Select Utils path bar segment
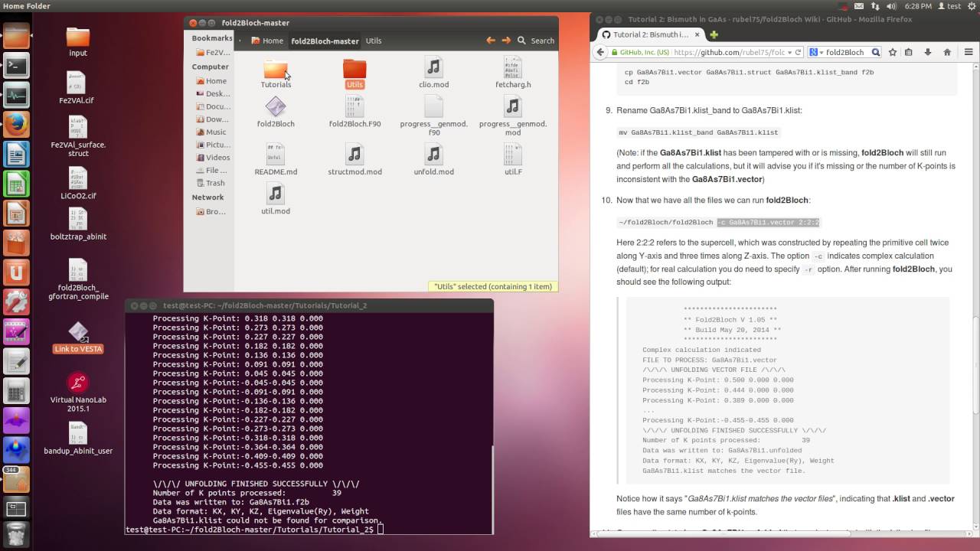 coord(374,41)
